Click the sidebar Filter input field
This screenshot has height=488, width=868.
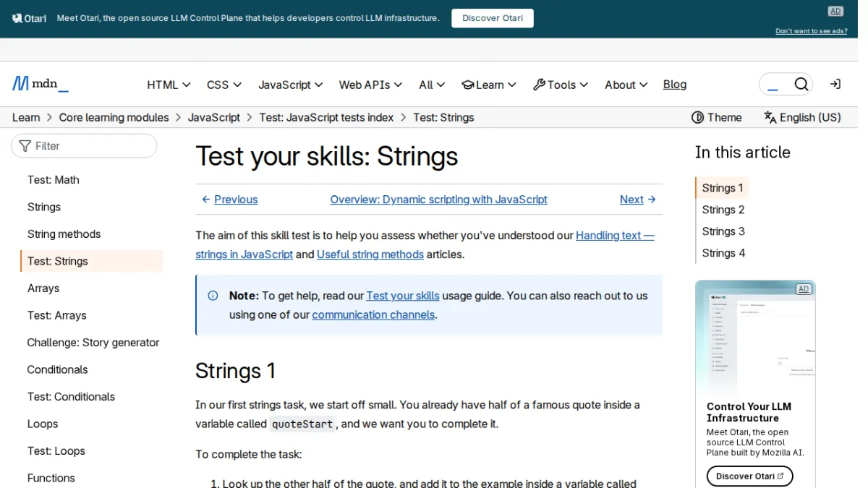point(84,146)
